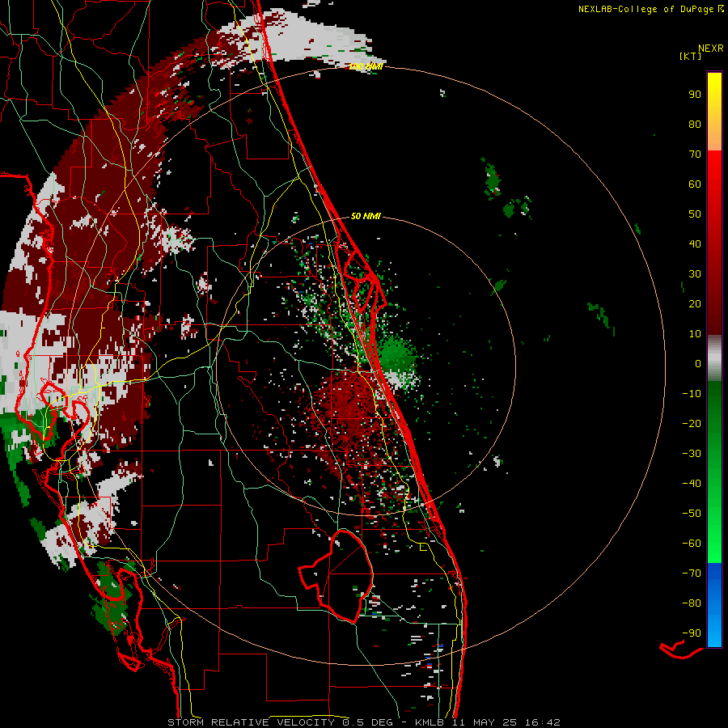Click the 0 value on velocity scale
Screen dimensions: 728x728
[698, 364]
